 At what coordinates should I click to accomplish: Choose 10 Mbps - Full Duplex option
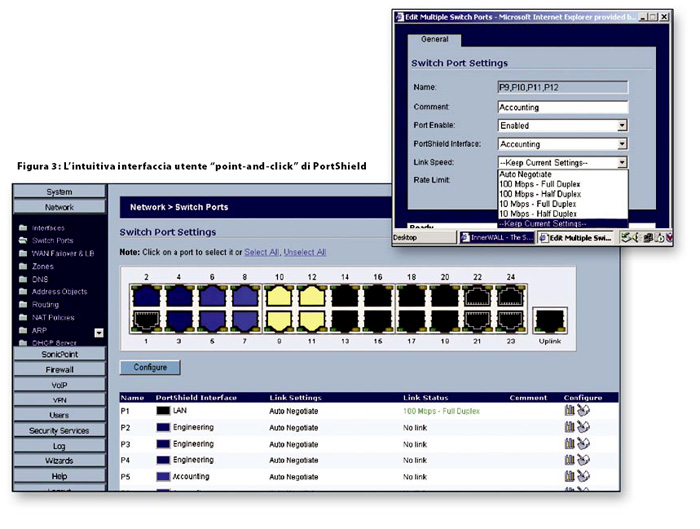562,204
